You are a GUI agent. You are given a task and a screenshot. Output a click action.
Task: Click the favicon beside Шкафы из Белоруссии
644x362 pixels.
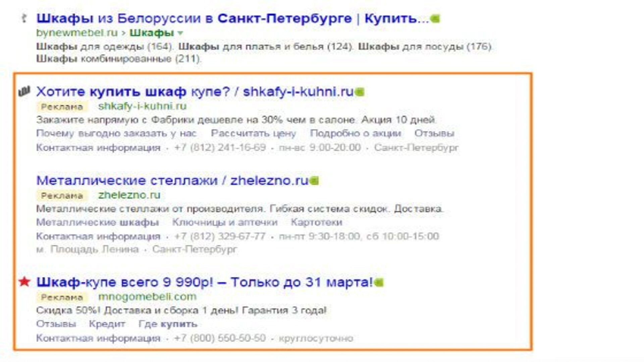pos(24,18)
